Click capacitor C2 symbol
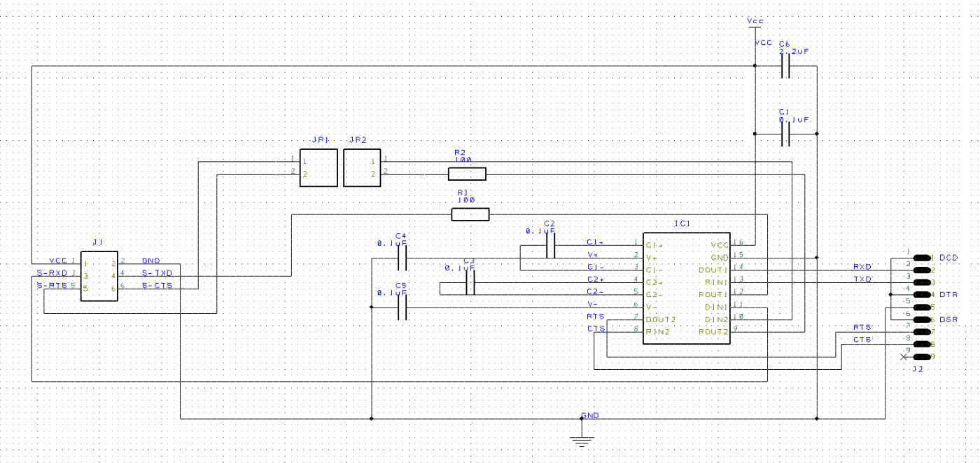The width and height of the screenshot is (980, 463). click(x=551, y=246)
